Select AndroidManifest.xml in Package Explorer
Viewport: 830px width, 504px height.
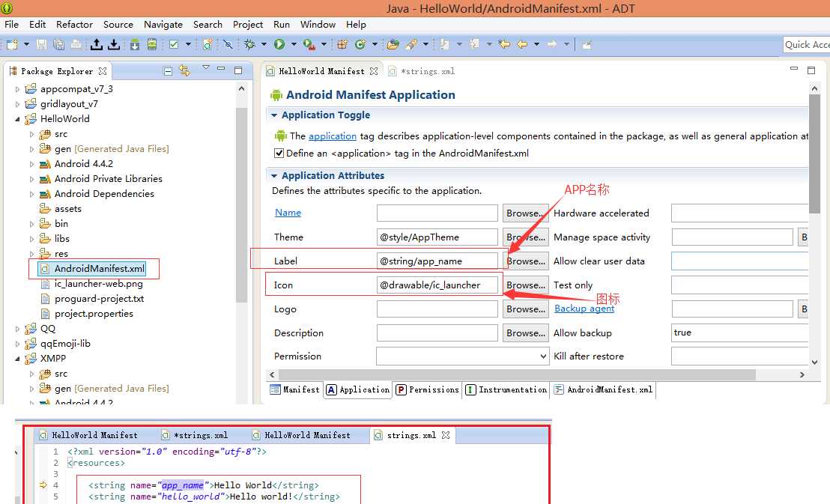(x=93, y=269)
